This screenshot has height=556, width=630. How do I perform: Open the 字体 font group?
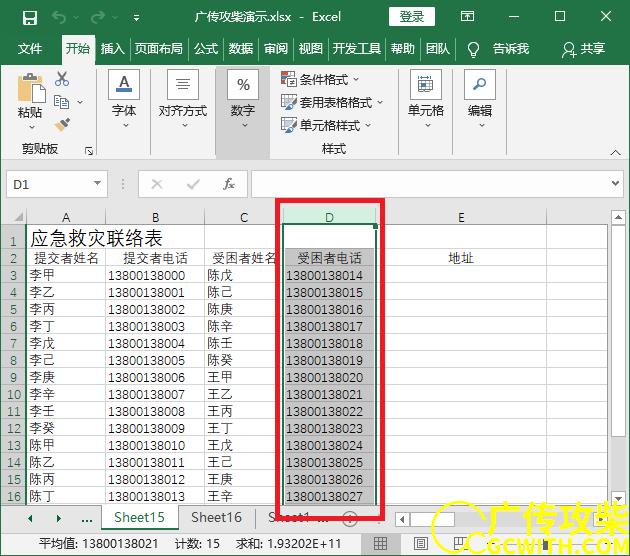[124, 99]
